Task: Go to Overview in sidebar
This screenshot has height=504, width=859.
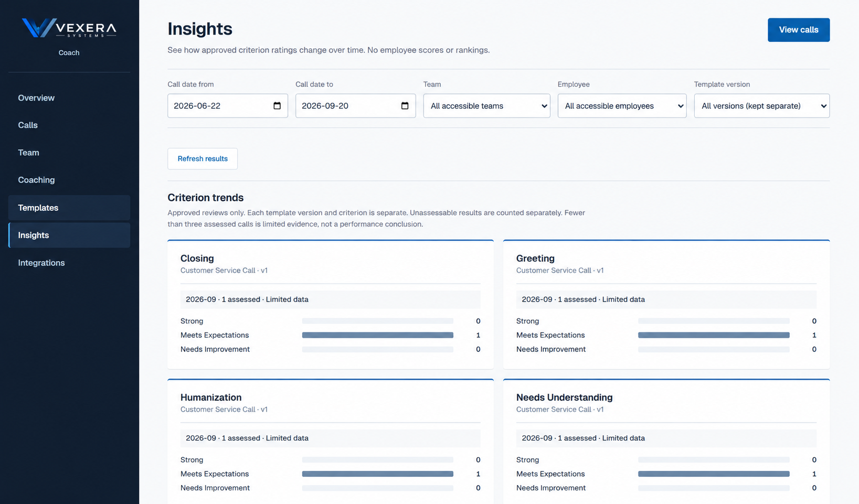Action: (x=69, y=98)
